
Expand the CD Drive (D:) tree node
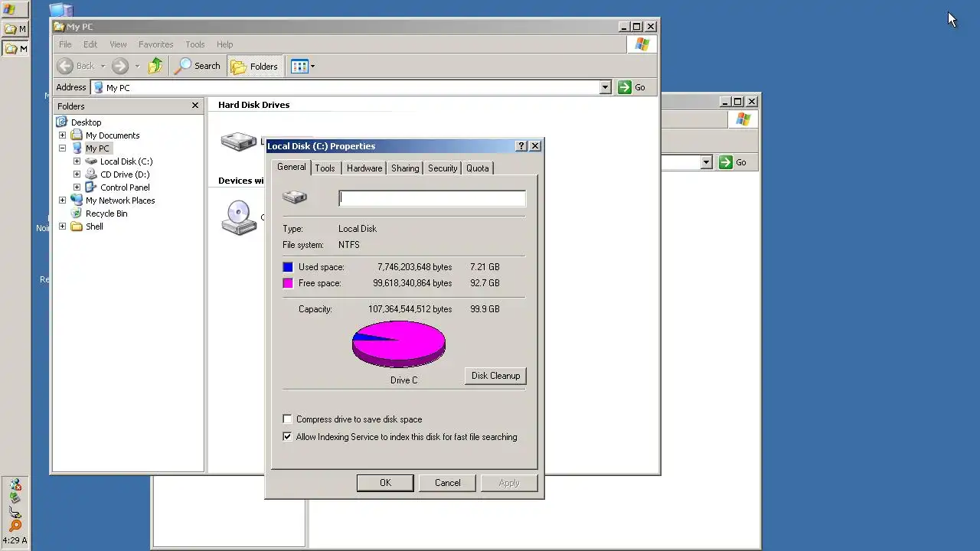(x=77, y=174)
